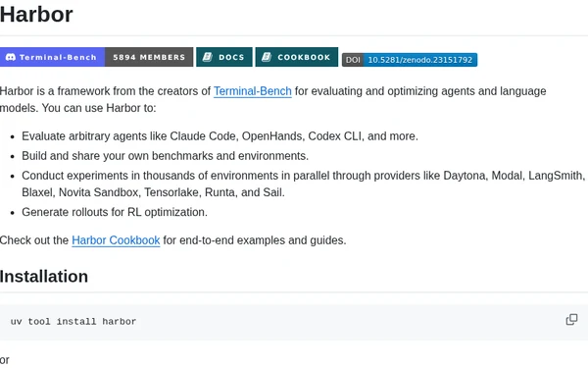This screenshot has height=368, width=588.
Task: Click the uv tool install harbor code text
Action: tap(73, 322)
